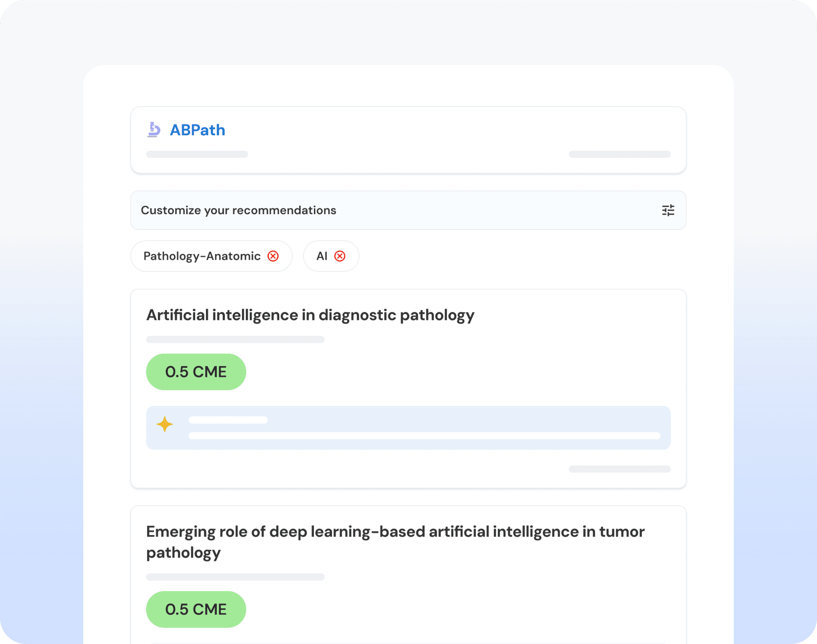Screen dimensions: 817x644
Task: Click the placeholder line under first article title
Action: click(235, 340)
